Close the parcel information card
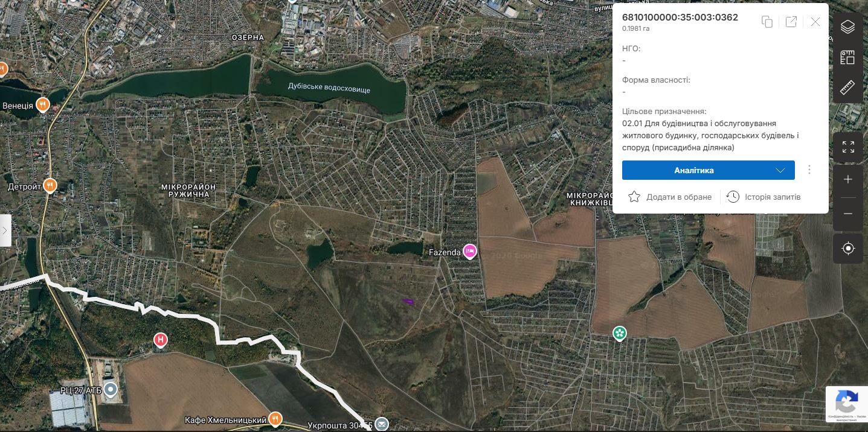 tap(815, 22)
